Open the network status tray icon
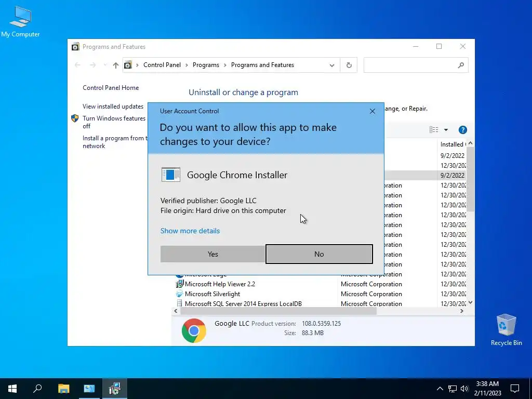 tap(453, 389)
